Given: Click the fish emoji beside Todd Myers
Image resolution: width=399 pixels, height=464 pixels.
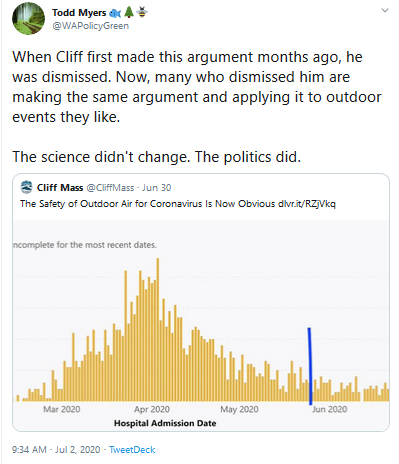Looking at the screenshot, I should (x=115, y=13).
